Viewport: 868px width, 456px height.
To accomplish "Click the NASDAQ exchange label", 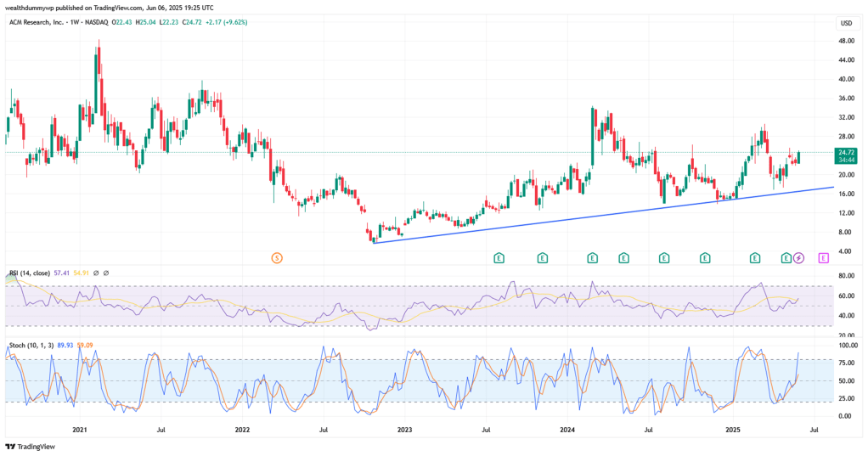I will coord(96,23).
